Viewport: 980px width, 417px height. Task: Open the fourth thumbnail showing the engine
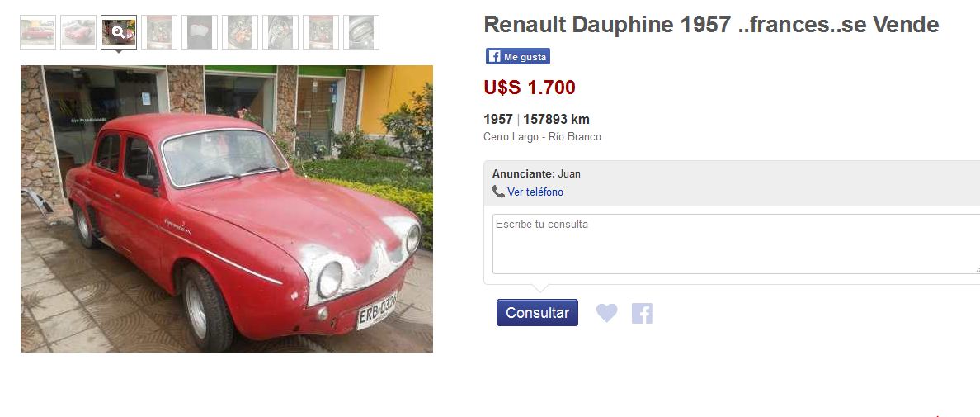click(x=159, y=32)
